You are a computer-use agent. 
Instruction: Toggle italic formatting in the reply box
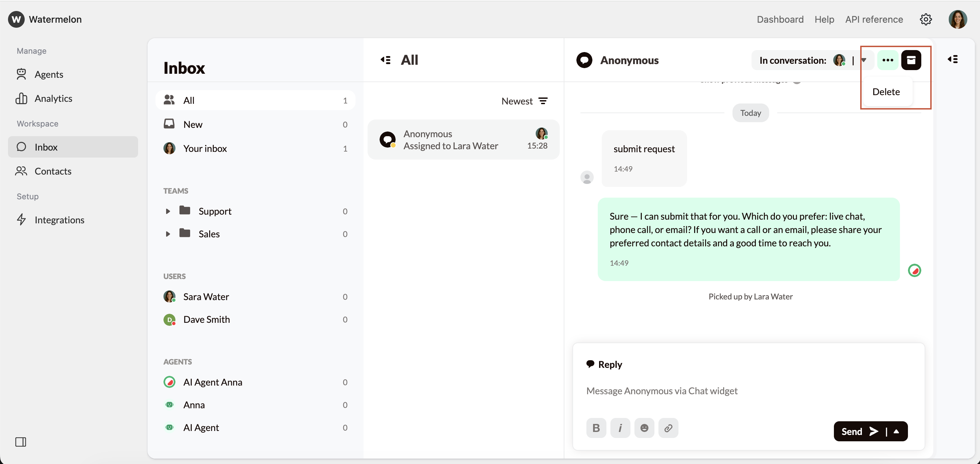click(620, 428)
